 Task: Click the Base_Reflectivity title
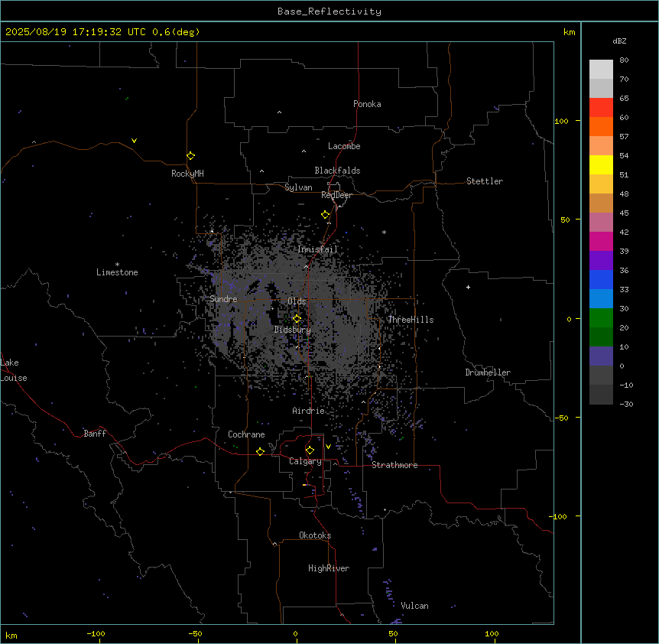coord(329,11)
